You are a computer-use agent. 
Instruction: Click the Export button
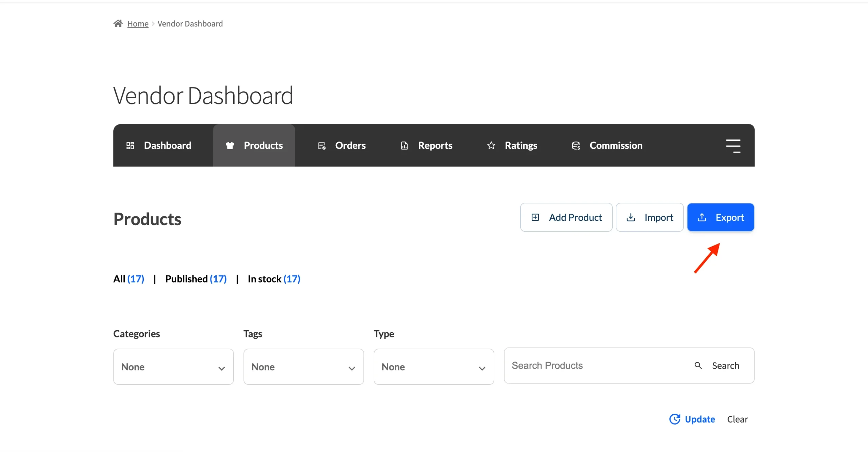(721, 217)
